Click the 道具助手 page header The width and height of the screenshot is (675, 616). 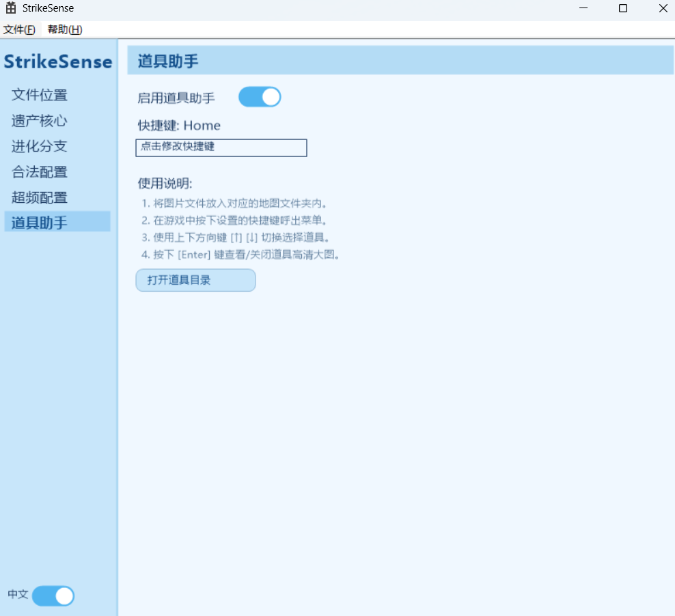[400, 61]
